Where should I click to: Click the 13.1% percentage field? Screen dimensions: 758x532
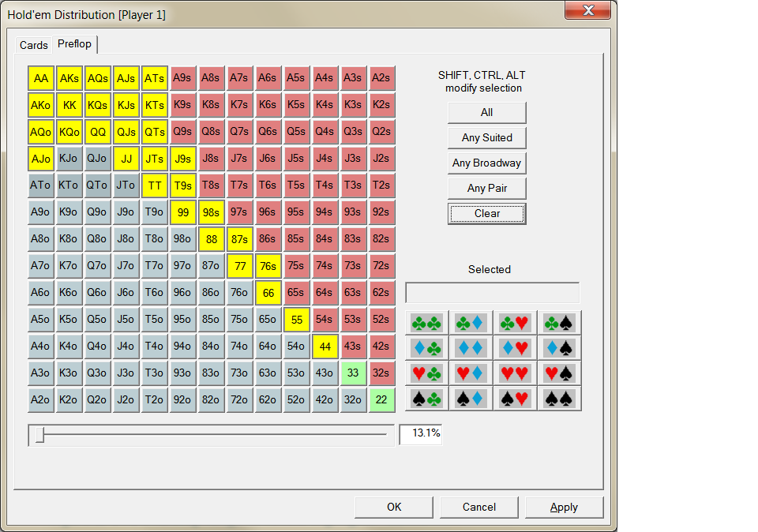point(421,435)
